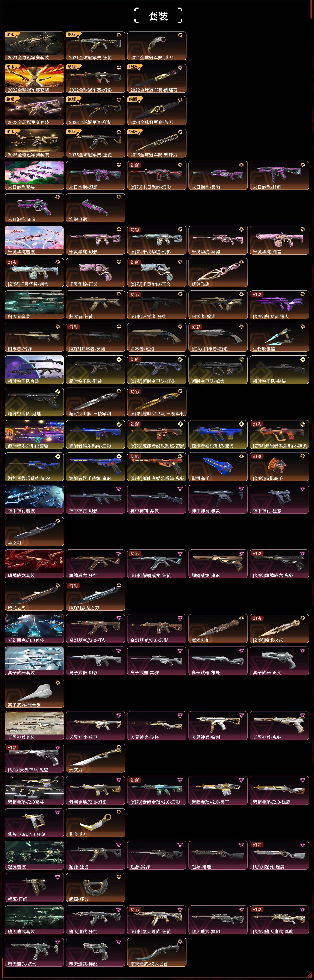This screenshot has width=314, height=980.
Task: Select the 2023全球冠军赛-苦无 kunai skin
Action: tap(157, 111)
